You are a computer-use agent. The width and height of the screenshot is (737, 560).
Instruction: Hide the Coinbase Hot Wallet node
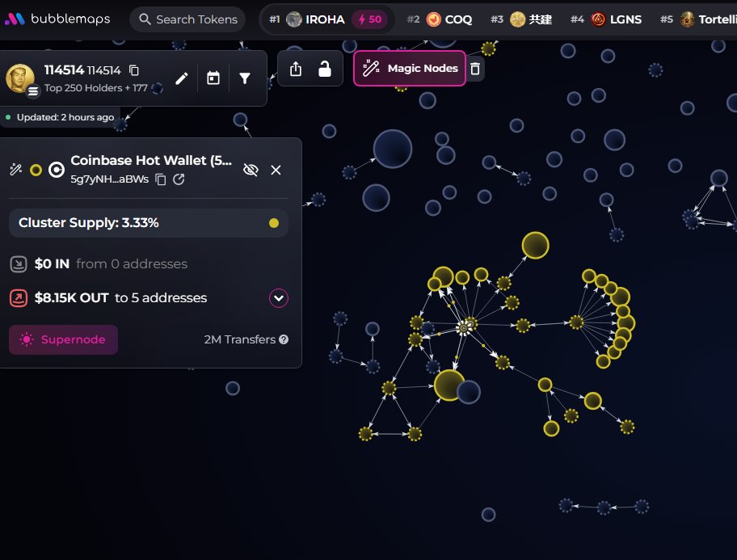[251, 170]
